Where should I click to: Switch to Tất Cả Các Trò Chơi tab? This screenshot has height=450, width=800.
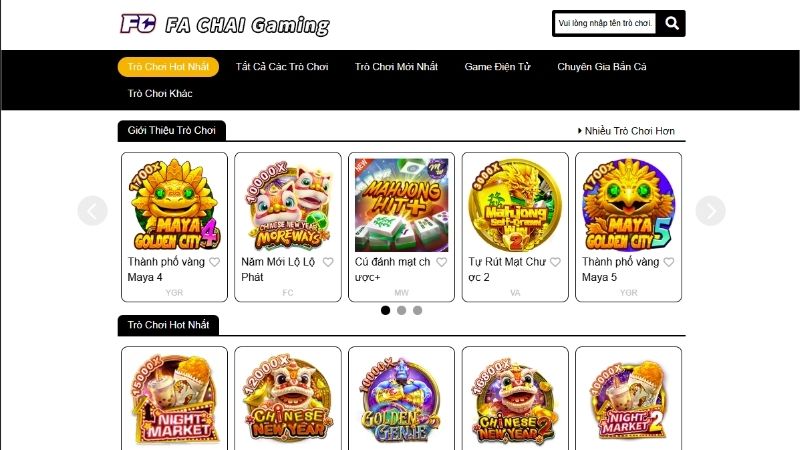click(282, 67)
